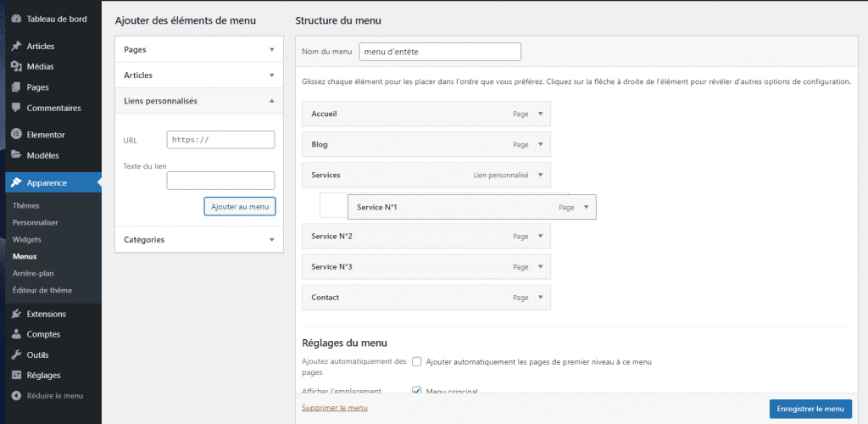868x424 pixels.
Task: Uncheck the Menu principal location checkbox
Action: tap(417, 390)
